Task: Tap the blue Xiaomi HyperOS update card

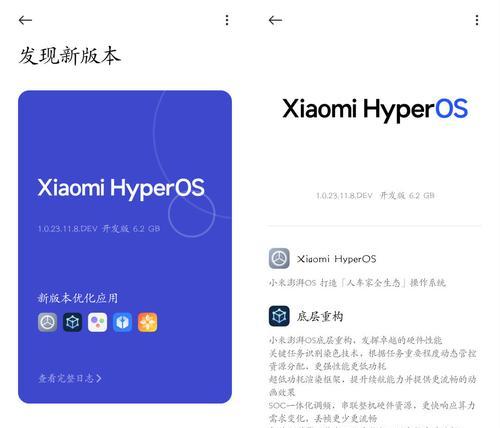Action: (x=125, y=247)
